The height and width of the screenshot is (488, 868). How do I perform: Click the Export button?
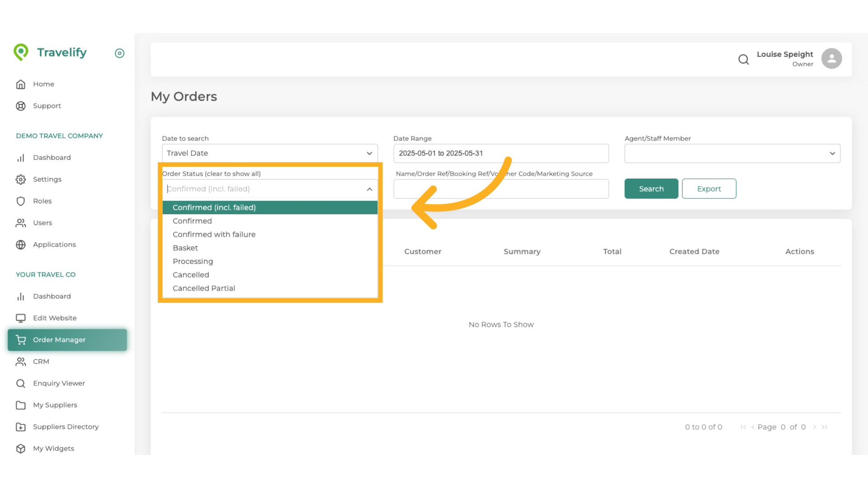coord(709,188)
